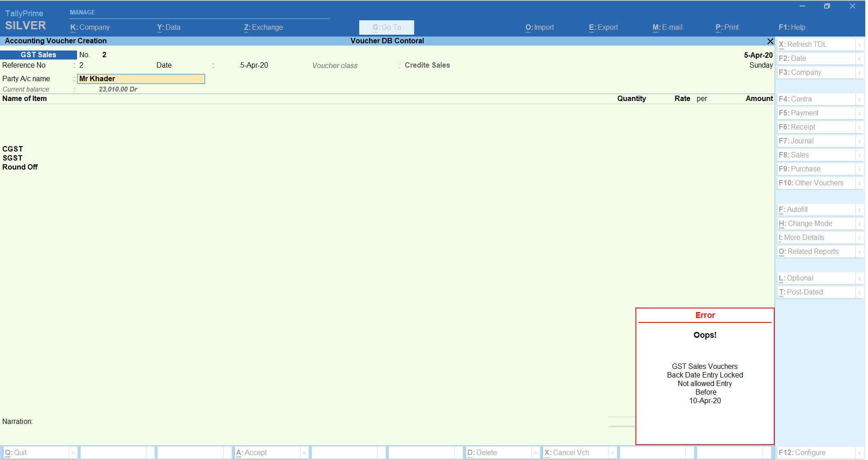Click the chevron next to F2: Date

click(x=859, y=59)
